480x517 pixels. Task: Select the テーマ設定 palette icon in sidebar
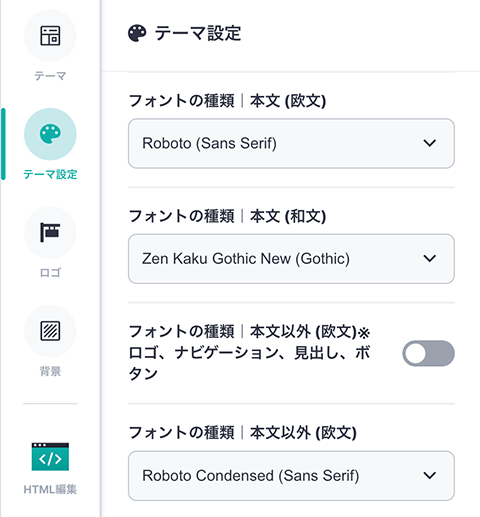pyautogui.click(x=50, y=134)
